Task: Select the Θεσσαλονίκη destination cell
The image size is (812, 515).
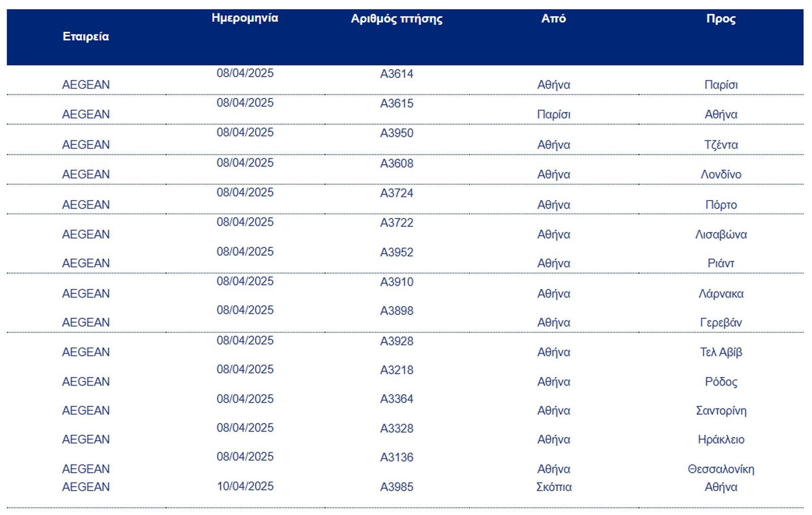Action: [721, 469]
